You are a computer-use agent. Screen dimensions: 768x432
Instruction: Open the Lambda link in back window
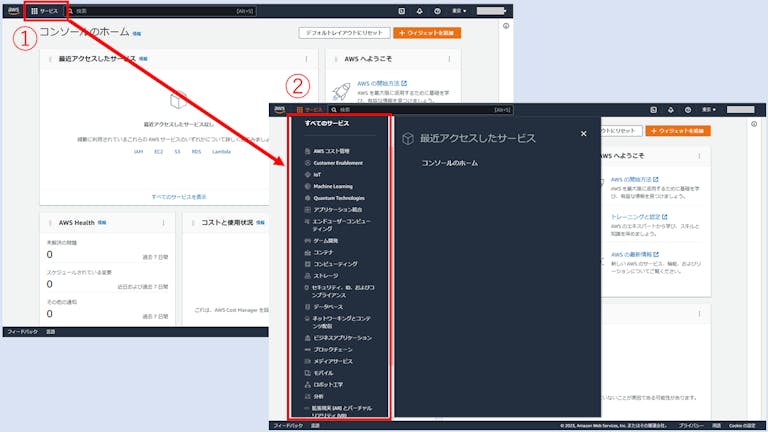click(221, 152)
